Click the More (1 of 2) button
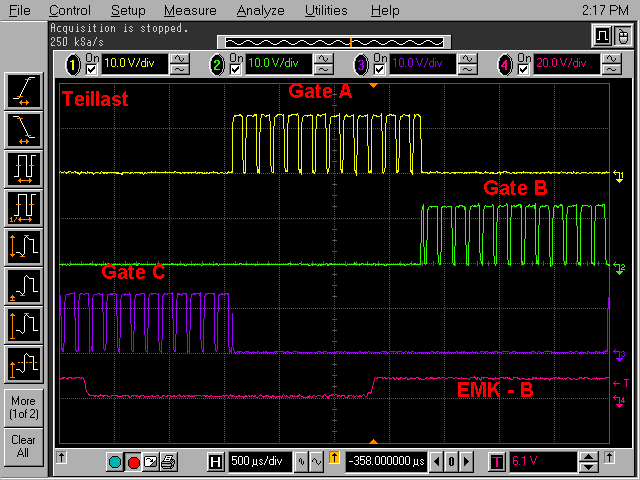 [23, 407]
